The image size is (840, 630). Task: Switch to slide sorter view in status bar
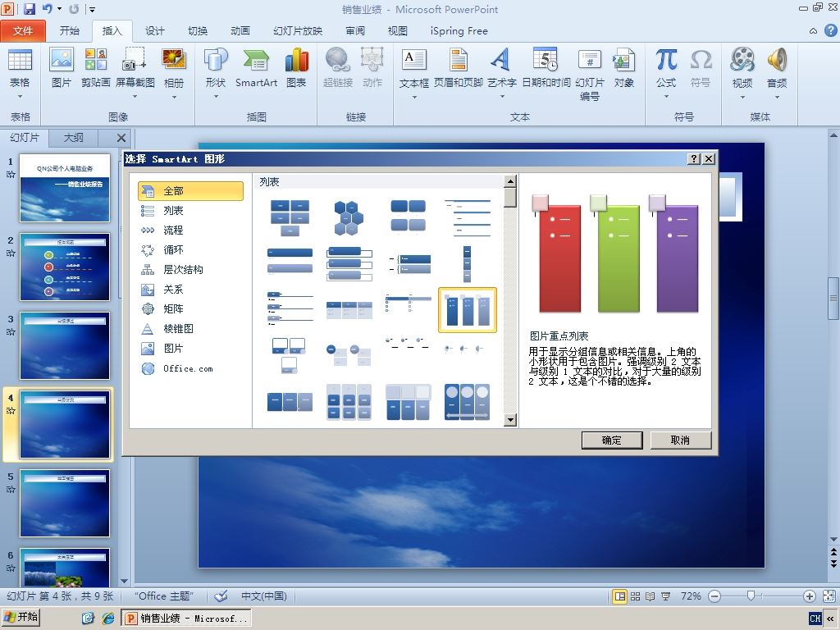(636, 596)
